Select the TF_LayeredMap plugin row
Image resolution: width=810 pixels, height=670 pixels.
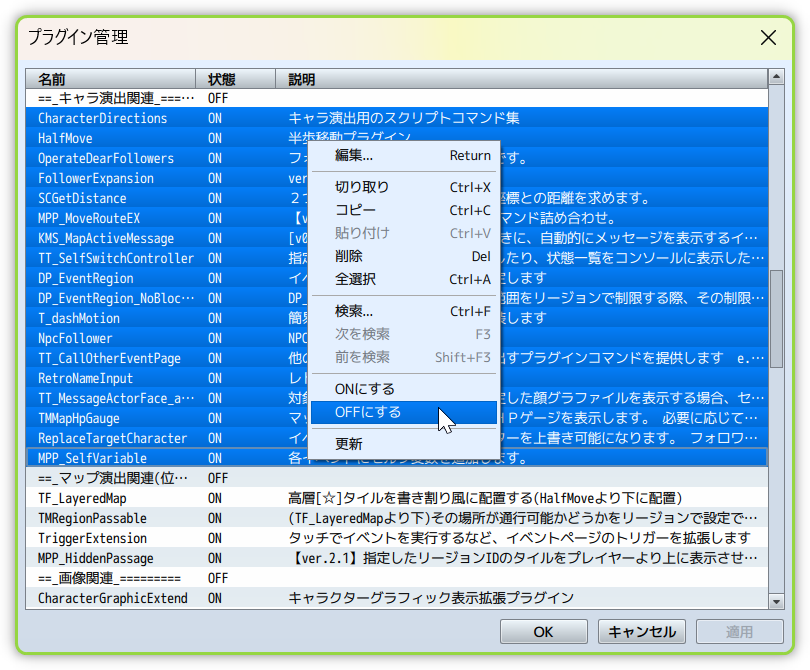click(397, 498)
